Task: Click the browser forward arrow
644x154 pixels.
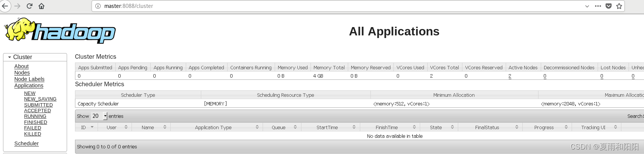Action: pos(17,6)
